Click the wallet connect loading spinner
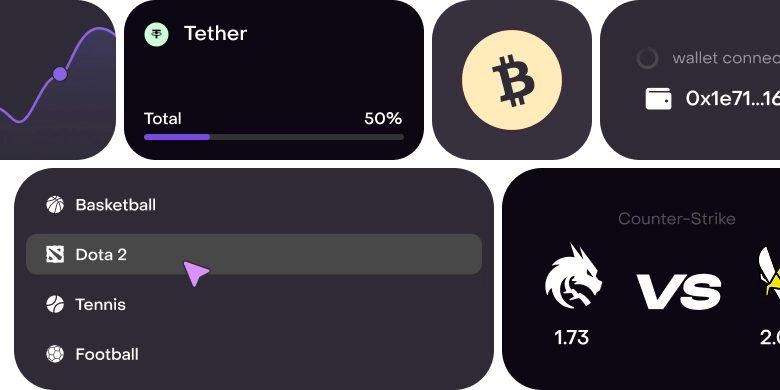The image size is (780, 390). point(648,58)
